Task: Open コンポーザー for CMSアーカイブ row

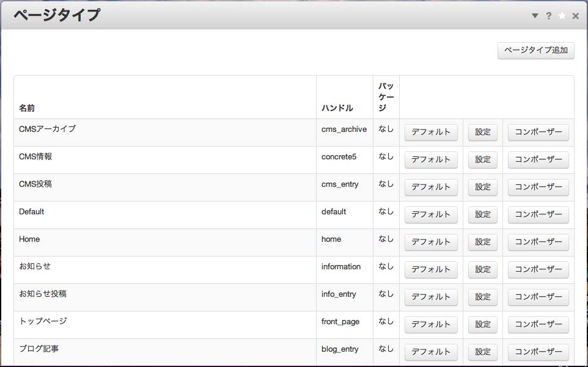Action: 538,132
